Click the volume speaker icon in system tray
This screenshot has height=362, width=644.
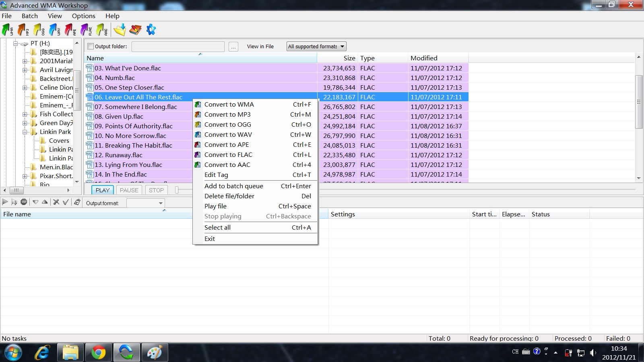[592, 353]
